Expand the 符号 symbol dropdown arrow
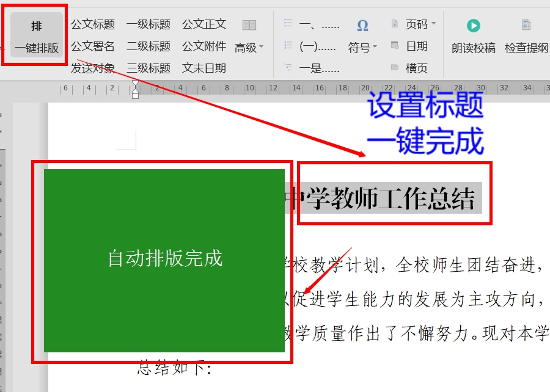550x392 pixels. [x=374, y=47]
